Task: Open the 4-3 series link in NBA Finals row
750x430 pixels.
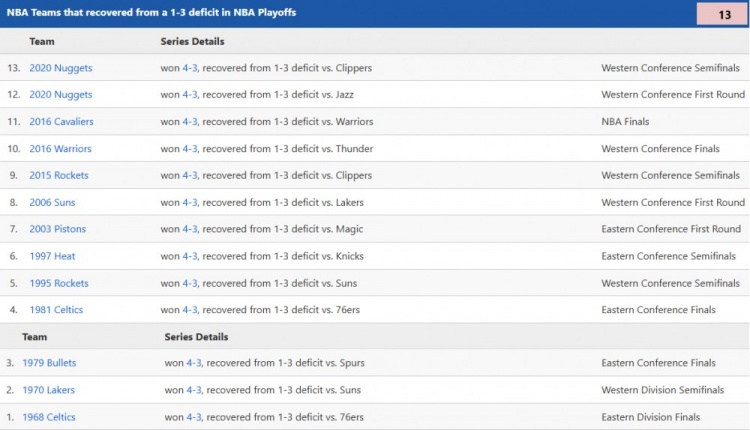Action: (190, 122)
